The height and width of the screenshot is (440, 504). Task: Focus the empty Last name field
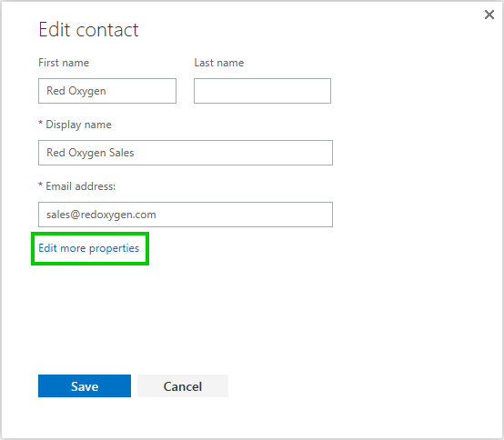coord(262,91)
